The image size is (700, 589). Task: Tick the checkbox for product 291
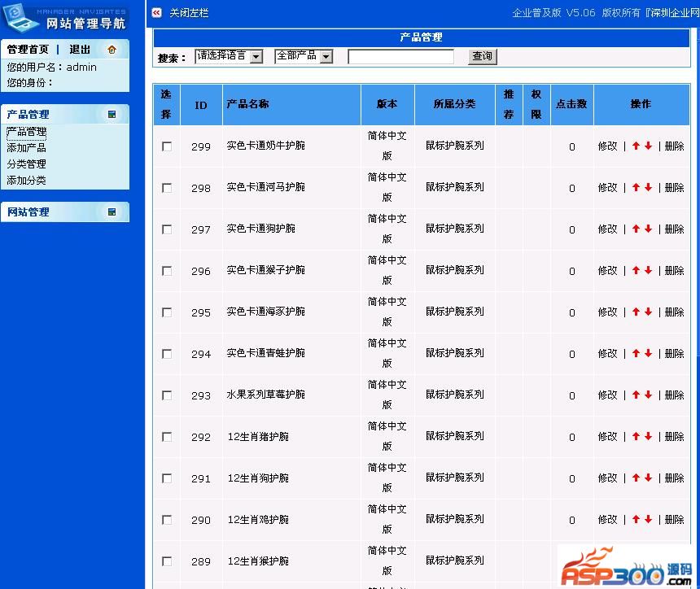(167, 478)
